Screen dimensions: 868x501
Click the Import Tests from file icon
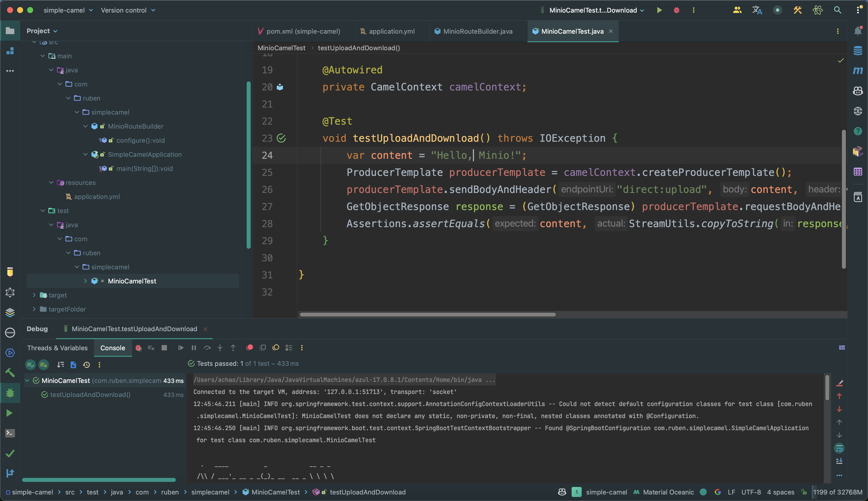[73, 365]
